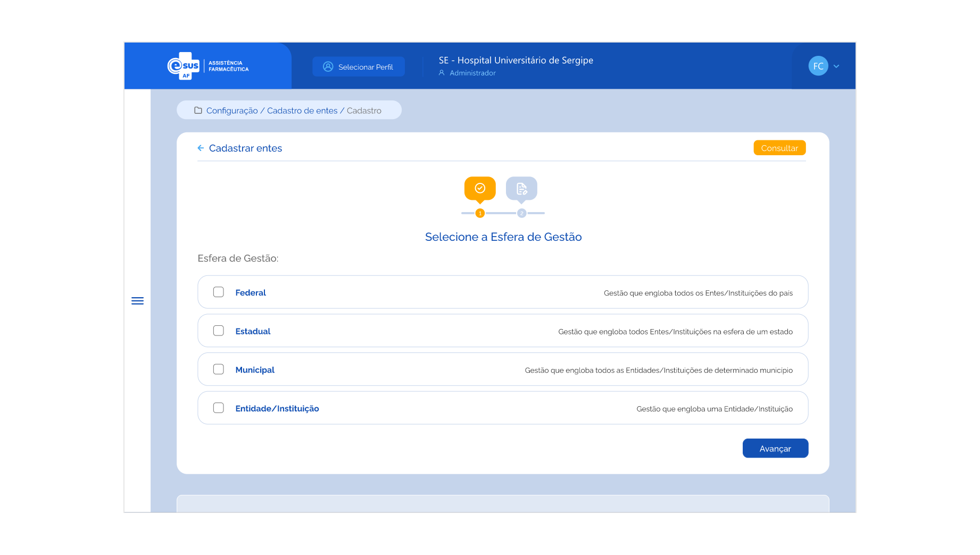Tick the Municipal checkbox
This screenshot has height=555, width=980.
[x=219, y=369]
